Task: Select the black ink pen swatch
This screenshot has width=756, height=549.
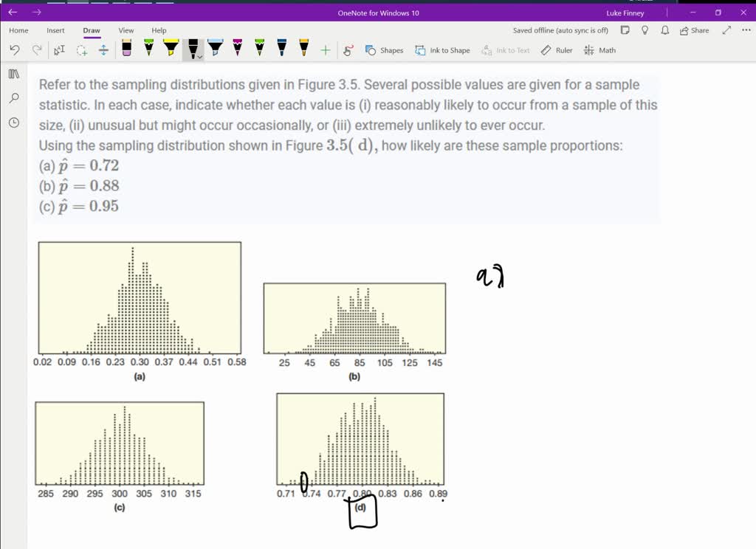Action: [192, 48]
